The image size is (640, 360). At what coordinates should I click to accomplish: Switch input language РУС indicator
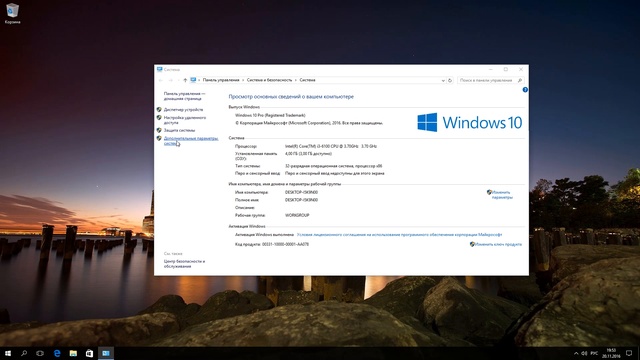[x=594, y=353]
